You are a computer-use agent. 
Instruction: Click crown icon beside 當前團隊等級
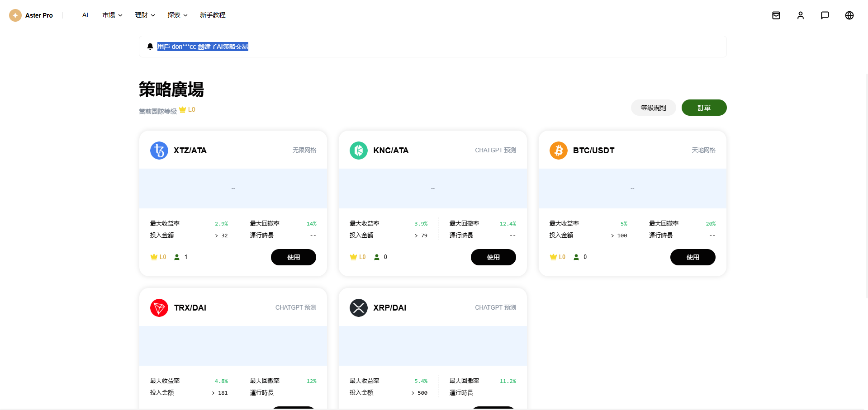click(183, 109)
